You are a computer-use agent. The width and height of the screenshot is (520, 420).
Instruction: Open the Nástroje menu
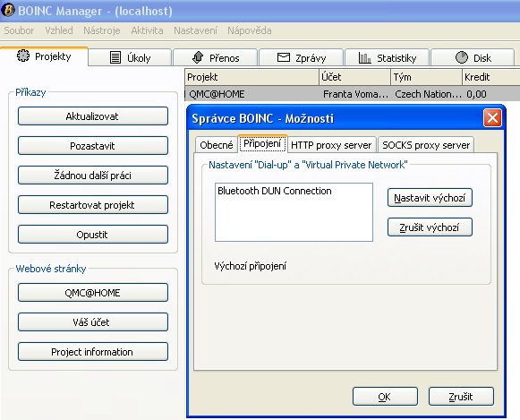click(101, 30)
